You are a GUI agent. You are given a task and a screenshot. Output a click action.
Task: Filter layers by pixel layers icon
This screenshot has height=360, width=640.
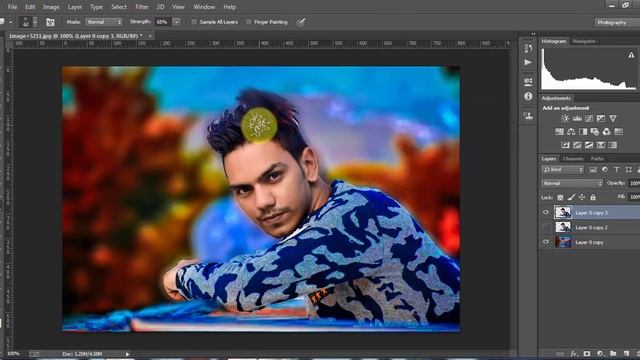[x=593, y=169]
